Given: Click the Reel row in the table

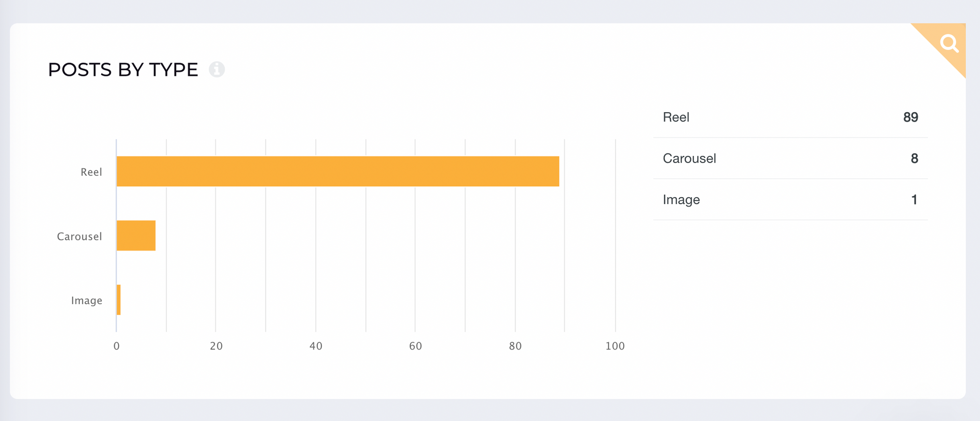Looking at the screenshot, I should tap(790, 117).
